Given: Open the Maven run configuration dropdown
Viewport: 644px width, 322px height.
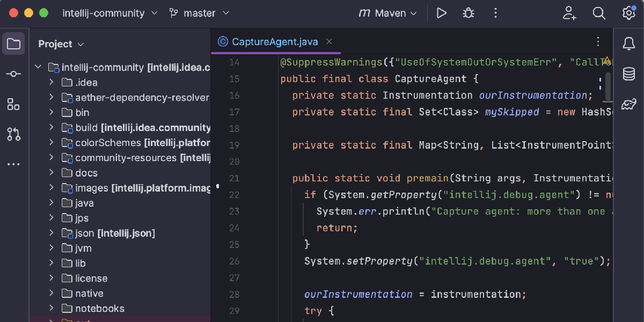Looking at the screenshot, I should (387, 13).
